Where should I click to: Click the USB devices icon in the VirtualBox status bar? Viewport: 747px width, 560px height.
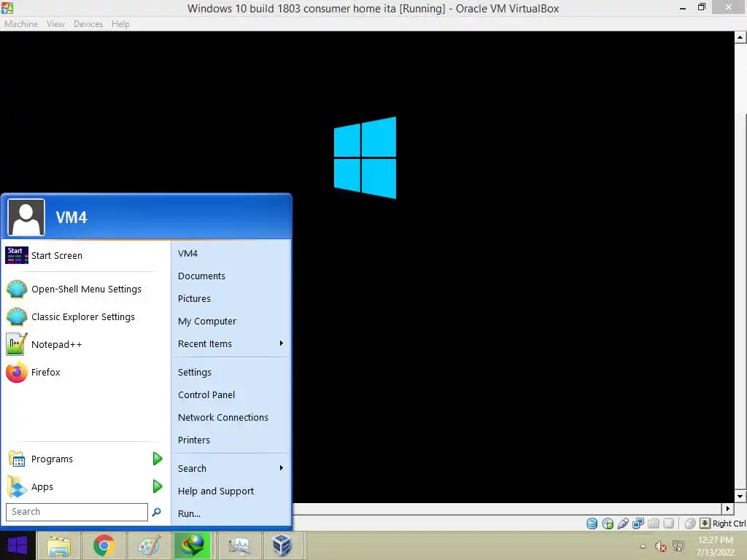(623, 524)
